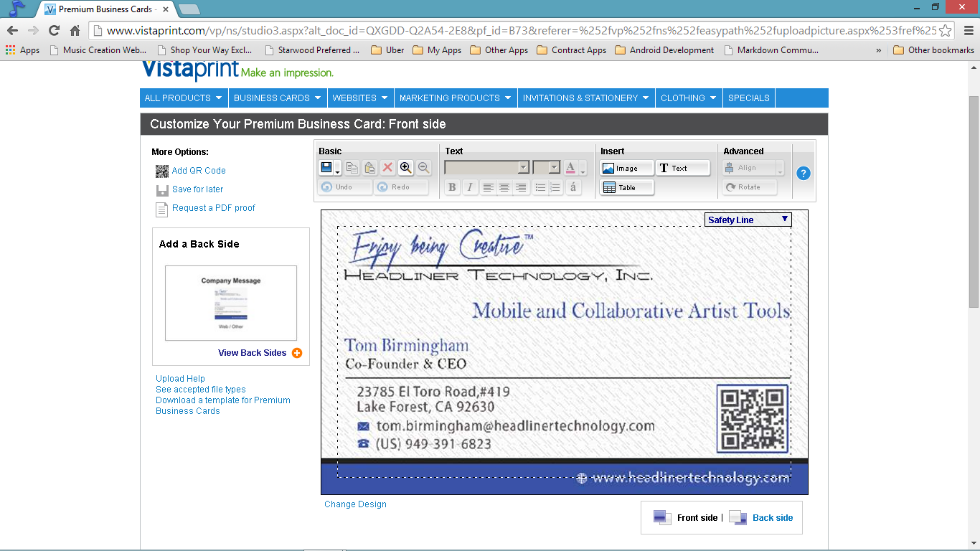
Task: Click the Paste clipboard icon
Action: (x=369, y=168)
